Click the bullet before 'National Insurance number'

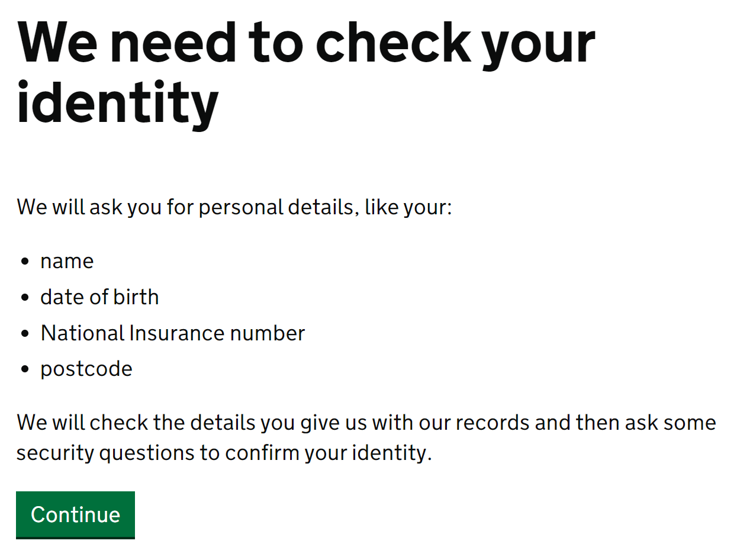click(x=25, y=334)
